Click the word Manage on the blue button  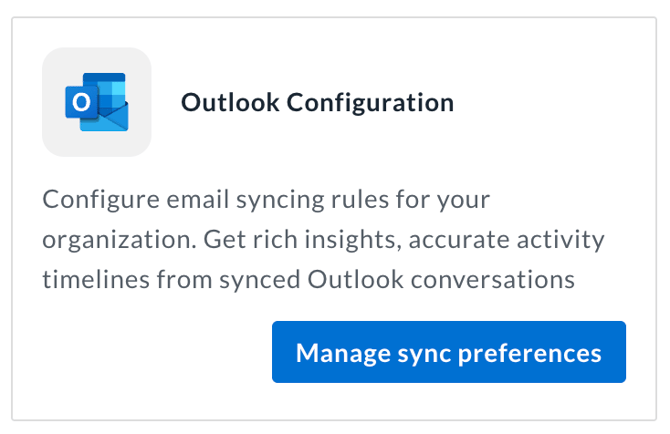[x=343, y=353]
